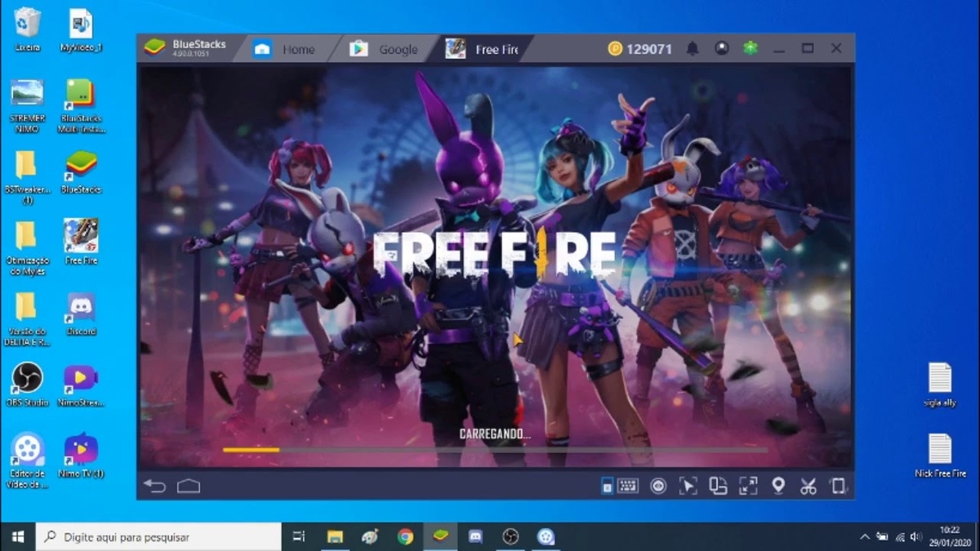Click the Android home button in BlueStacks

click(189, 487)
